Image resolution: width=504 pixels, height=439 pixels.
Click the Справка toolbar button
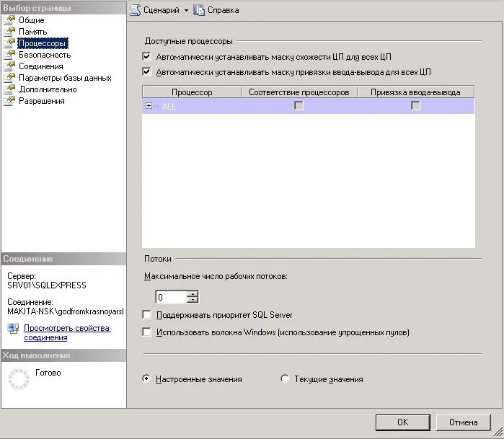pyautogui.click(x=216, y=10)
